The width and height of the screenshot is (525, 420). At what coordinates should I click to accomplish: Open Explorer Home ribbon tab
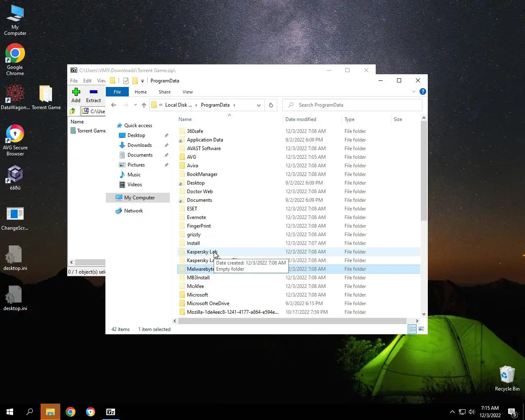click(141, 92)
